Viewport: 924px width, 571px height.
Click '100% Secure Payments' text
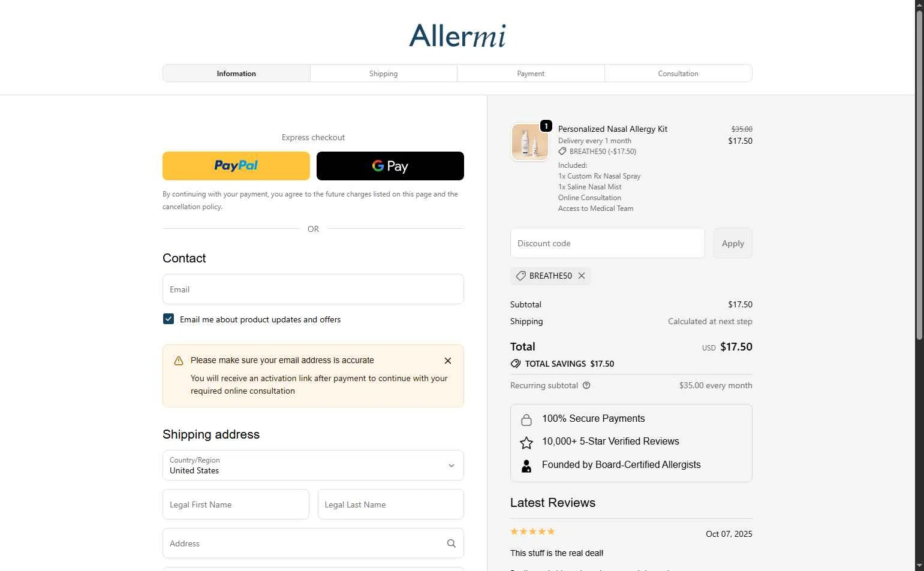594,418
